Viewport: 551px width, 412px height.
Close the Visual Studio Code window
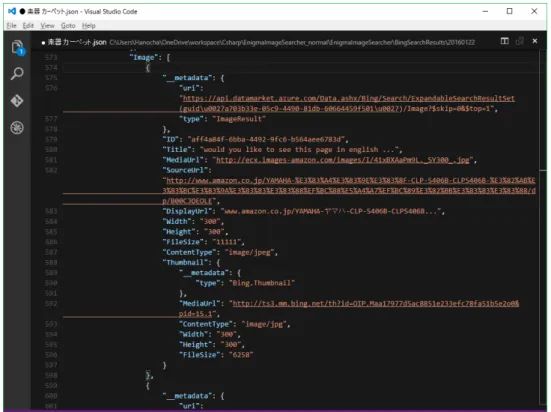coord(534,11)
